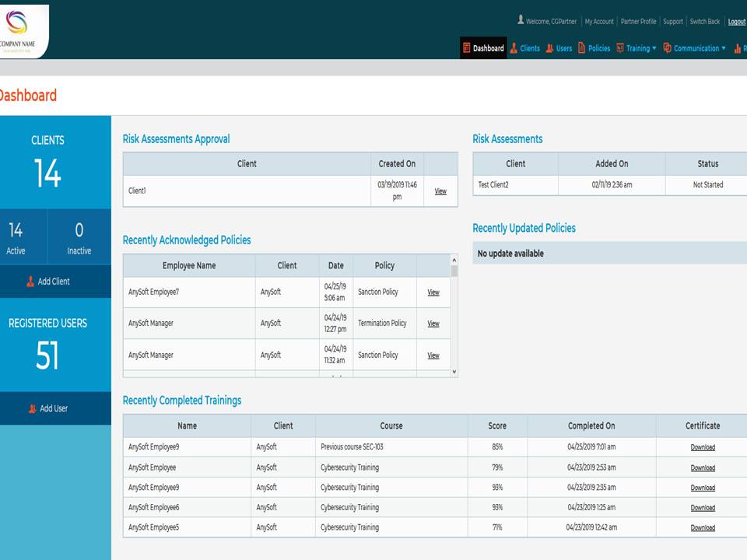Screen dimensions: 747x560
Task: Click the Add User button
Action: point(55,408)
